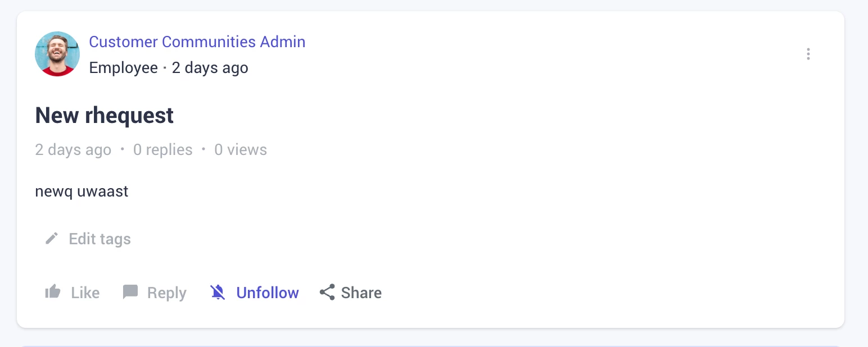Viewport: 868px width, 347px height.
Task: Click the thumbs-up Like icon
Action: pyautogui.click(x=53, y=292)
